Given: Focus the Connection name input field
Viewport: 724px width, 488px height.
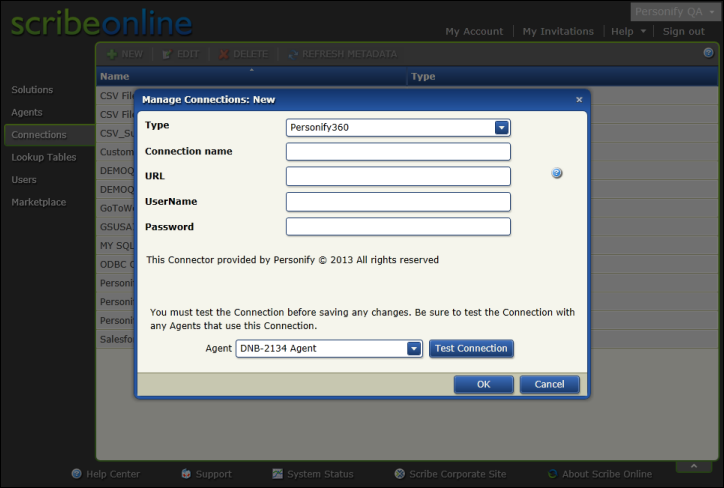Looking at the screenshot, I should pyautogui.click(x=398, y=151).
